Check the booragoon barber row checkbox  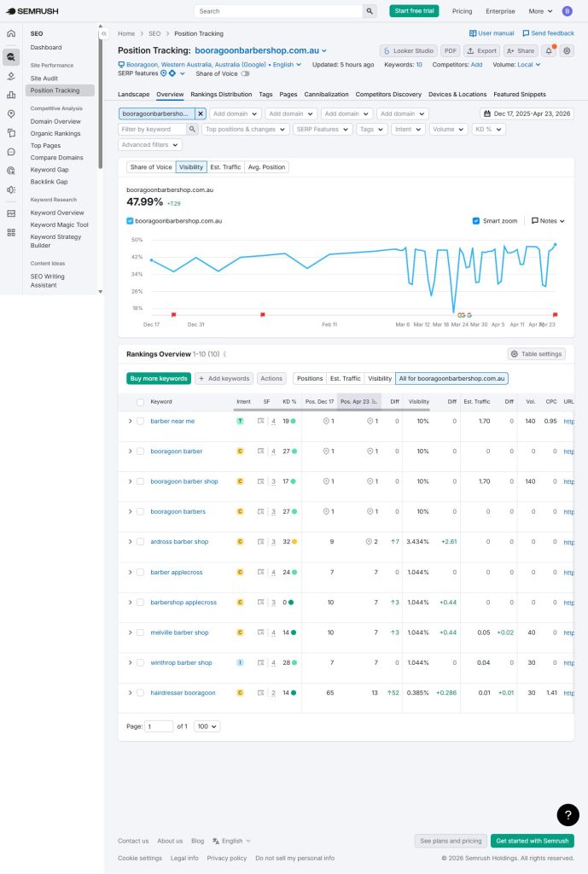pyautogui.click(x=141, y=452)
